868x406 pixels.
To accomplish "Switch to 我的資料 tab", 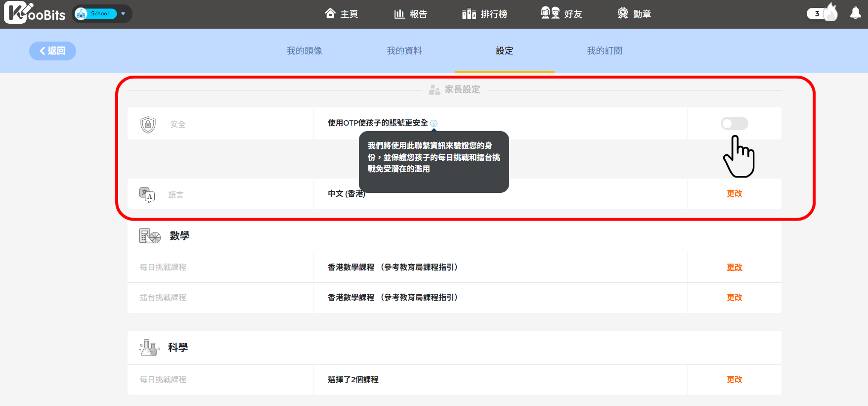I will [404, 51].
